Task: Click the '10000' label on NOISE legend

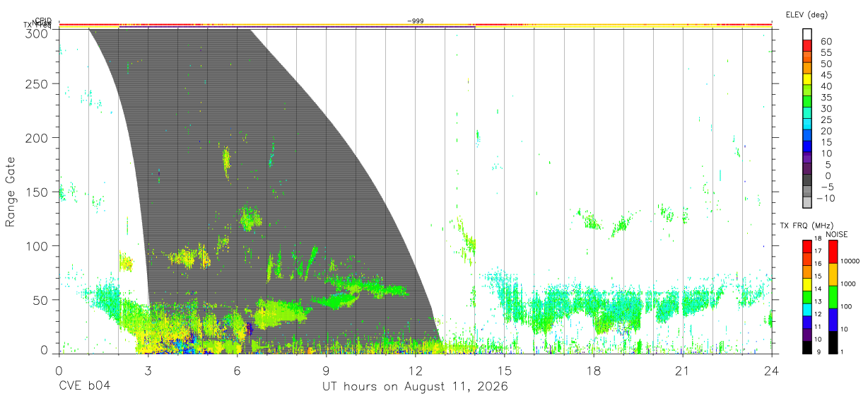Action: 850,261
